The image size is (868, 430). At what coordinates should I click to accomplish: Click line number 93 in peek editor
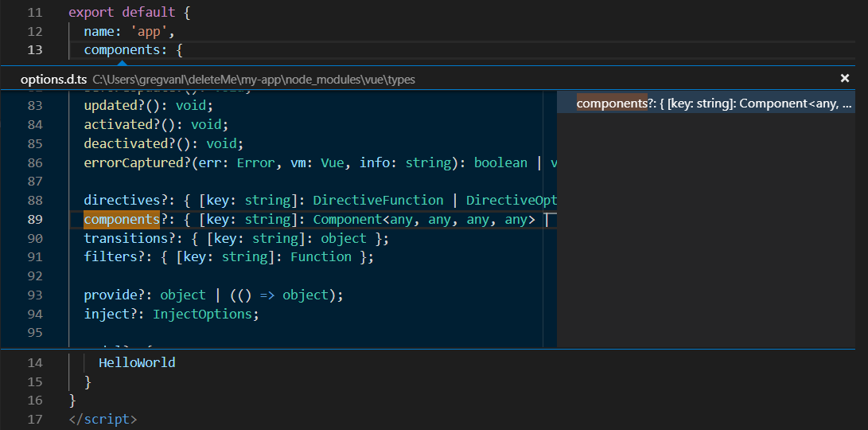click(x=35, y=295)
